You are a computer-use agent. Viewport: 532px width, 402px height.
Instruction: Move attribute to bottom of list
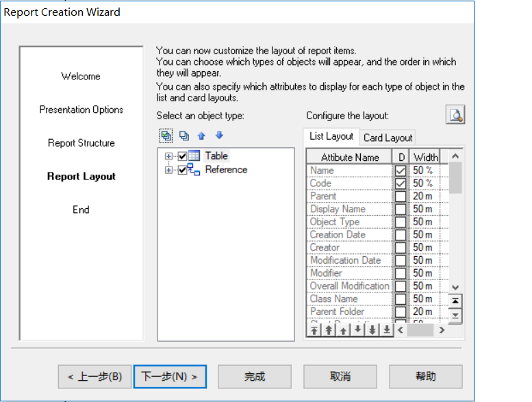point(386,330)
